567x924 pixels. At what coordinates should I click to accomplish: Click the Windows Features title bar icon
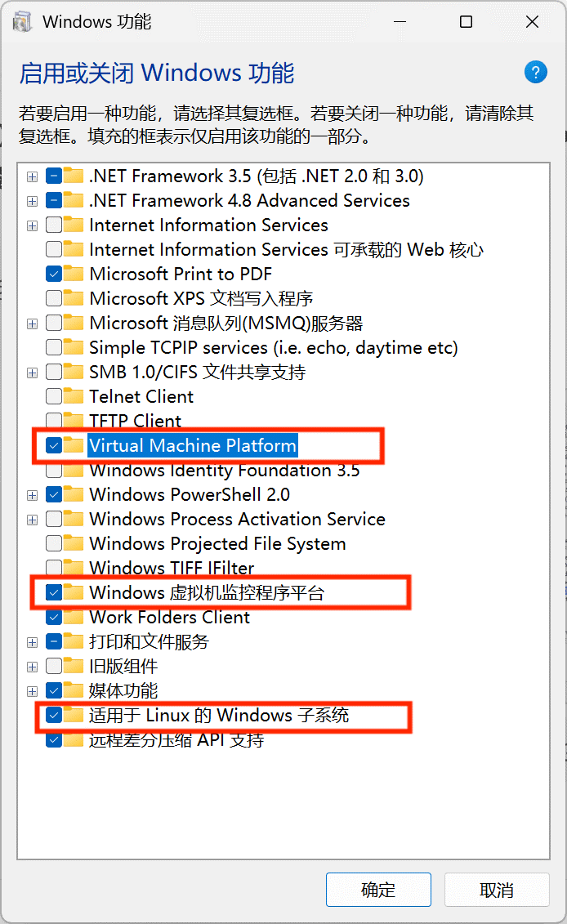(22, 22)
